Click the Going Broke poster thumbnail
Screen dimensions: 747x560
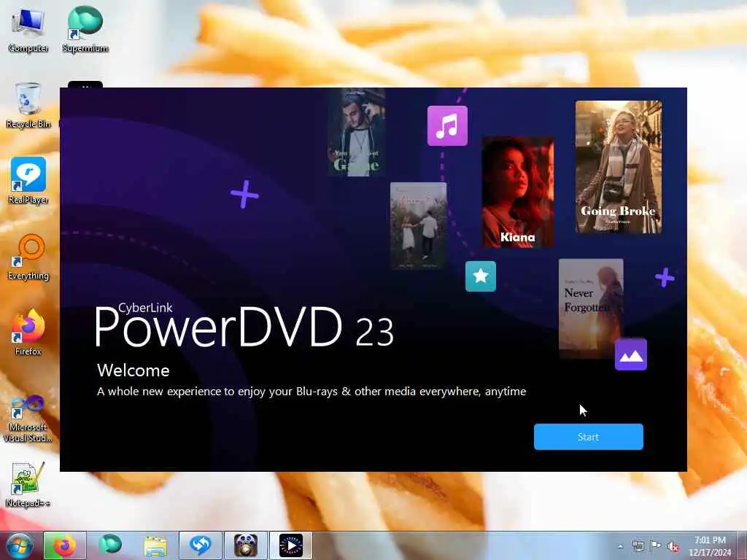(x=619, y=167)
